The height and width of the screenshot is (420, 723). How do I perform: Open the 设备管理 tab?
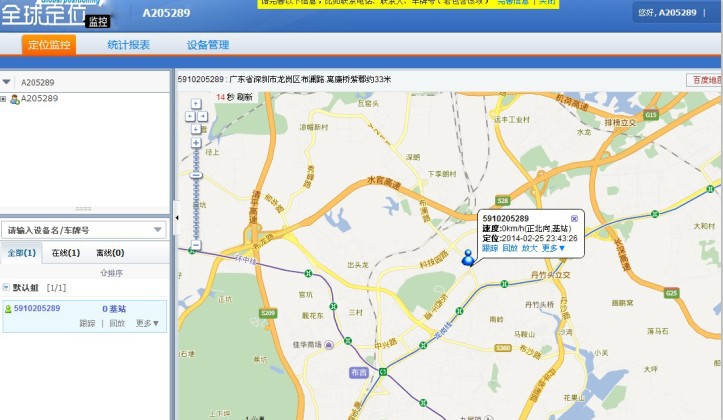[x=208, y=45]
